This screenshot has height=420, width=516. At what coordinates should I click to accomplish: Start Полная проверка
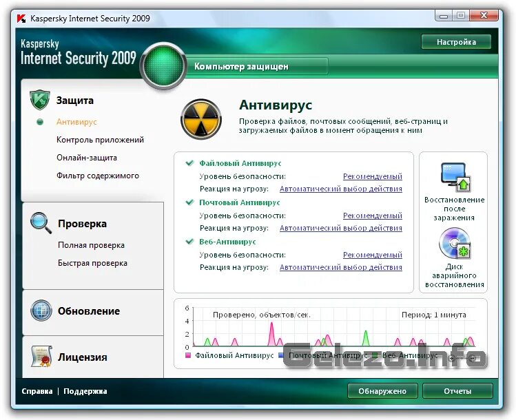(91, 245)
